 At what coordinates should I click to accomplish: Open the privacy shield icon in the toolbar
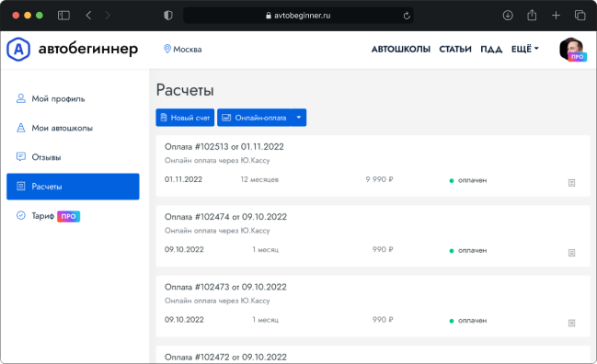click(168, 16)
